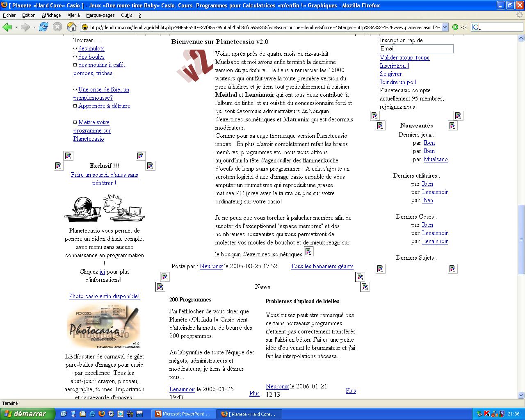Open the Marque-pages menu
Screen dimensions: 525x420
pos(100,15)
